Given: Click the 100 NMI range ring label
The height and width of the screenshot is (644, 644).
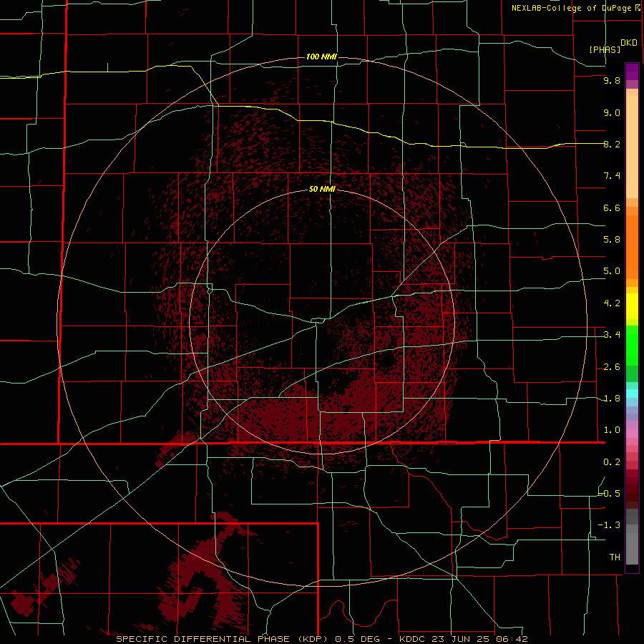Looking at the screenshot, I should tap(321, 57).
